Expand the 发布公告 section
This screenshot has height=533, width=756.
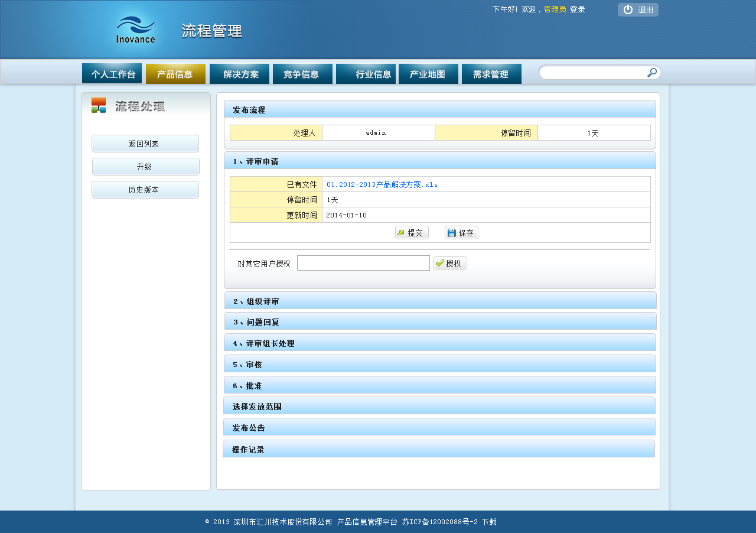439,427
